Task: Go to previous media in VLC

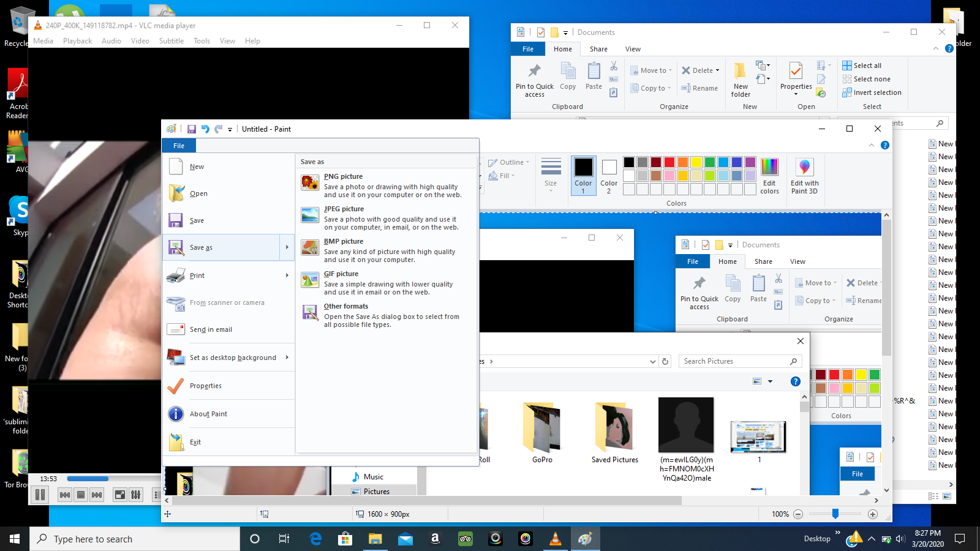Action: point(65,495)
